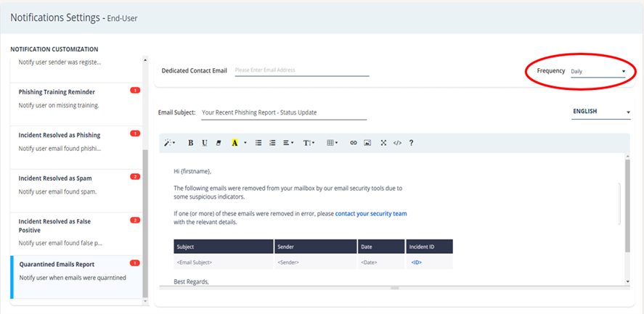Click red badge on Quarantined Emails Report
644x314 pixels.
(x=135, y=263)
